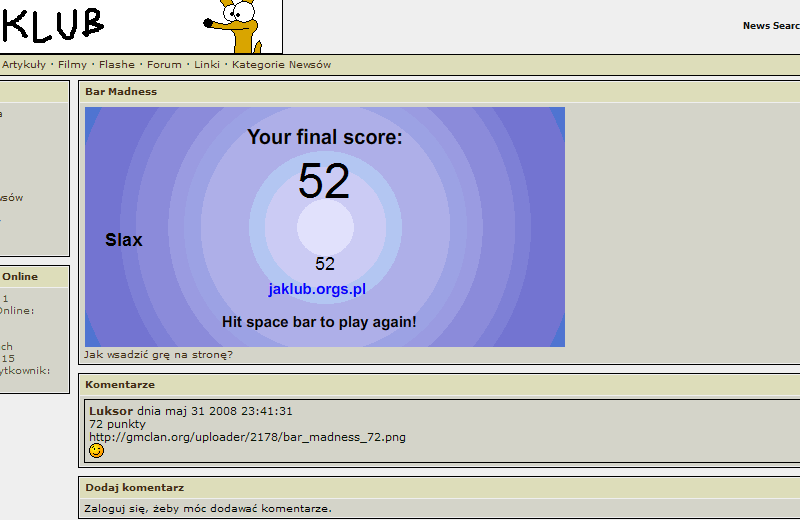Image resolution: width=800 pixels, height=520 pixels.
Task: Click the Slax player name in the game
Action: [x=124, y=240]
